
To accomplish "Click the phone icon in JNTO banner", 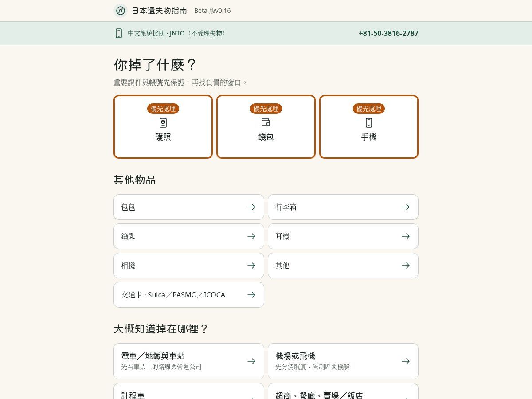I will coord(119,33).
